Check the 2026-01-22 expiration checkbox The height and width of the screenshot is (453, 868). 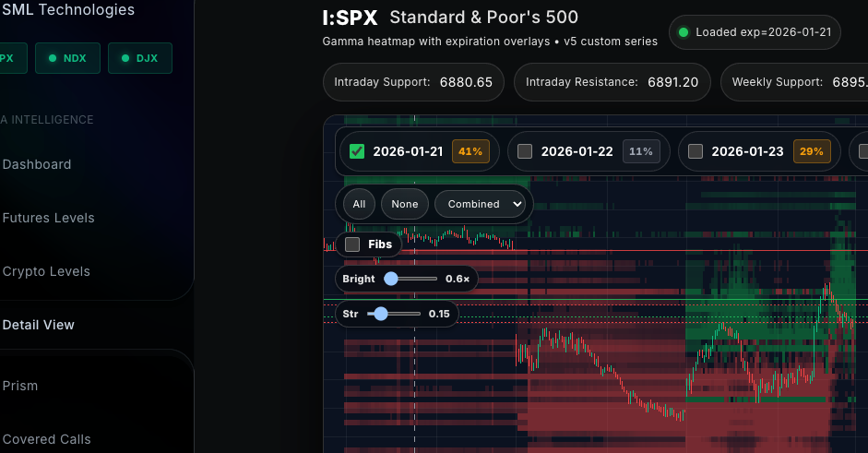coord(525,151)
